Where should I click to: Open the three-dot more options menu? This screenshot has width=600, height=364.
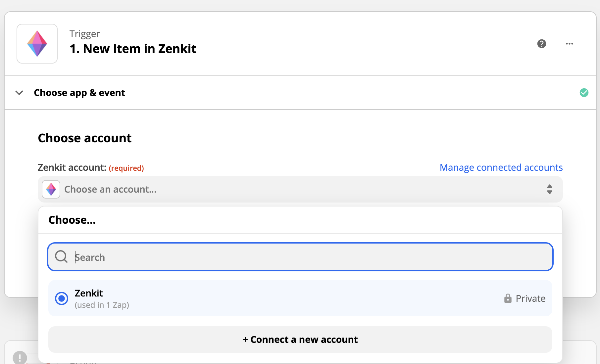[570, 44]
